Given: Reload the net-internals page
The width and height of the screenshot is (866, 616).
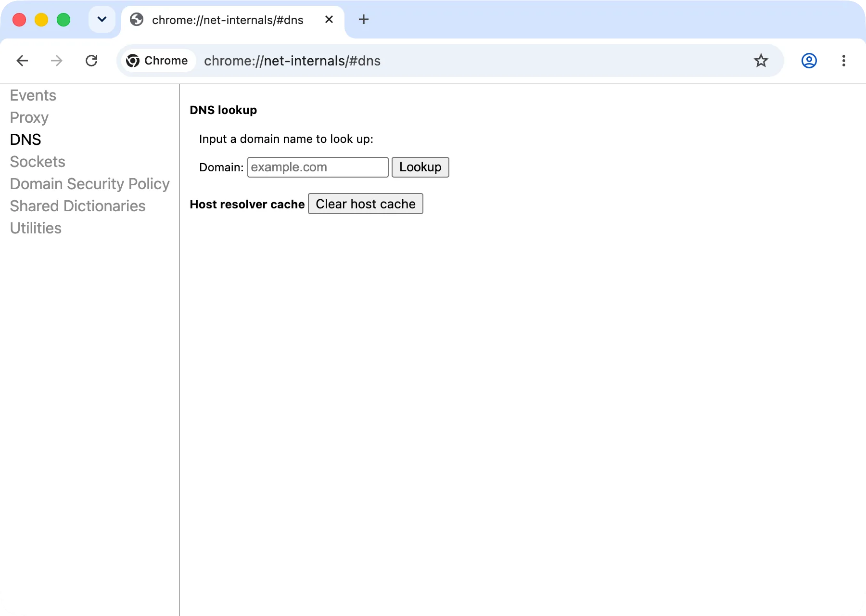Looking at the screenshot, I should [91, 61].
